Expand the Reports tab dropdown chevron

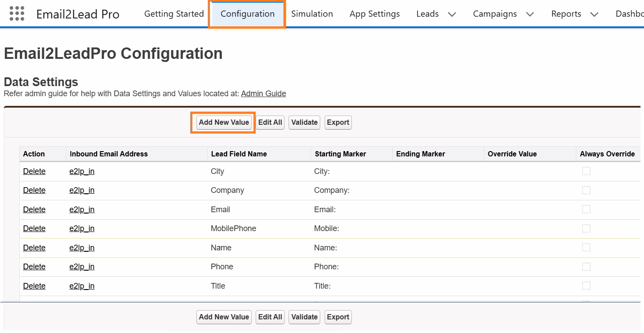click(x=594, y=14)
